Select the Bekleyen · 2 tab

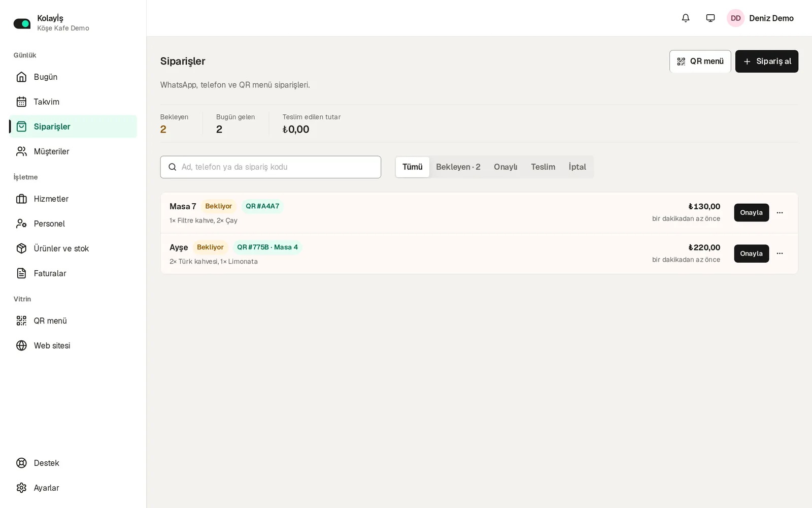click(x=458, y=167)
